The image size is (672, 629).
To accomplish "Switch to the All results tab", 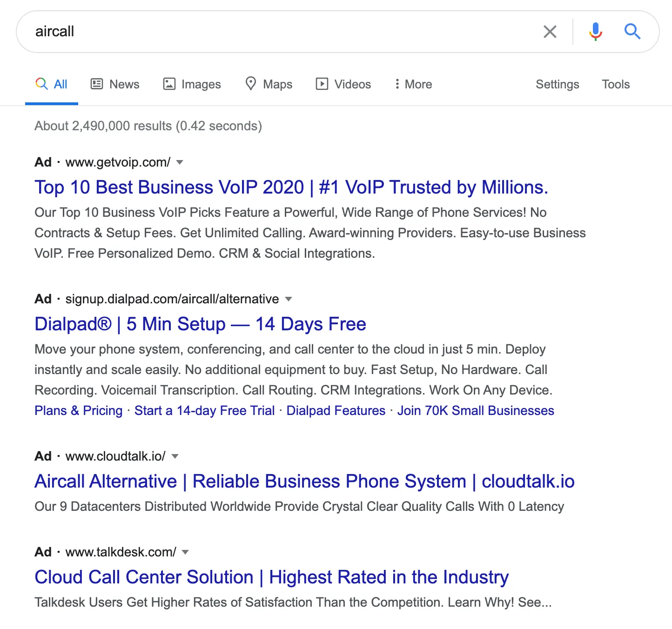I will coord(52,84).
